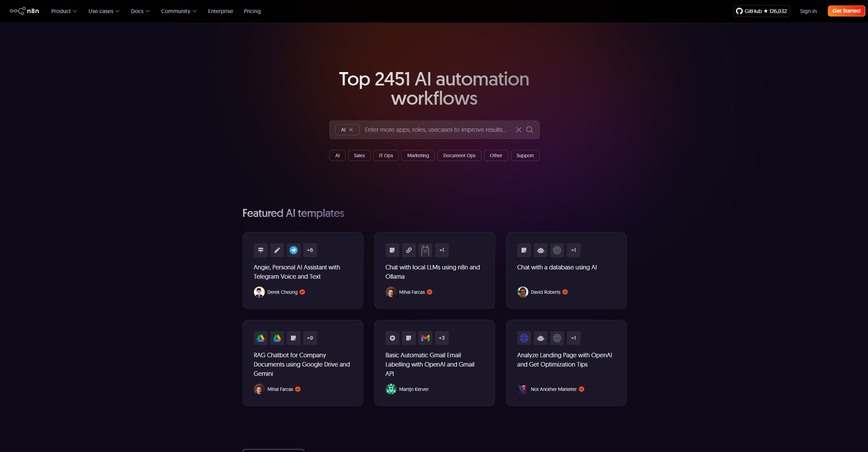Screen dimensions: 868x452
Task: Click the robot agent icon on the database chat card
Action: pyautogui.click(x=541, y=250)
